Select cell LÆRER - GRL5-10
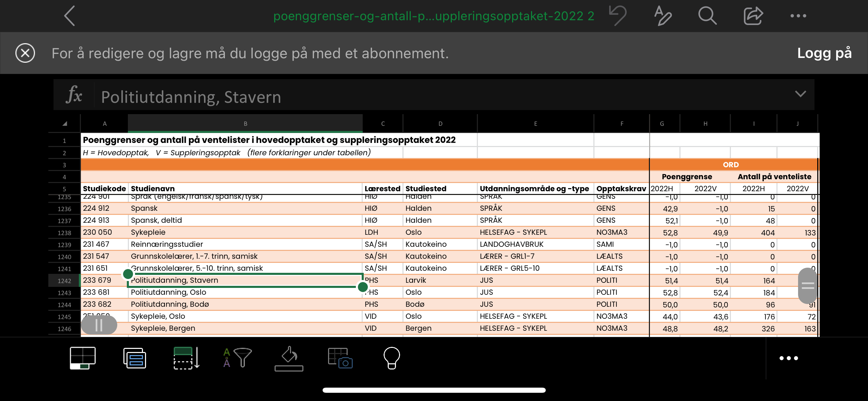This screenshot has height=401, width=868. pyautogui.click(x=535, y=268)
